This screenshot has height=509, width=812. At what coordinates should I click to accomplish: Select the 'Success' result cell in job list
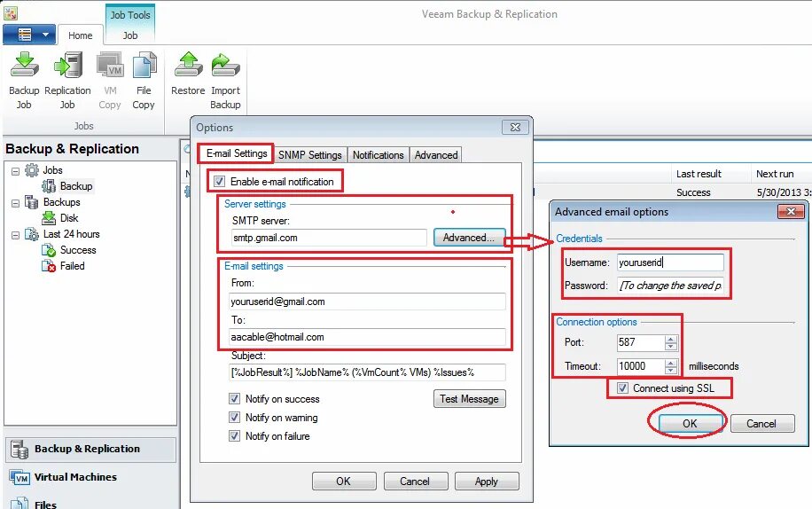pos(693,192)
